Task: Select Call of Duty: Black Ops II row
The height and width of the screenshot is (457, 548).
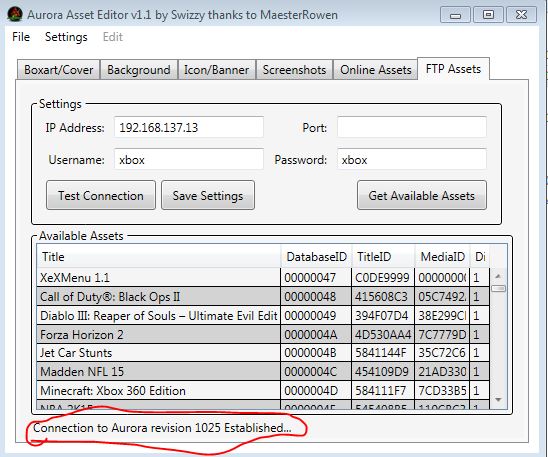Action: click(x=263, y=297)
